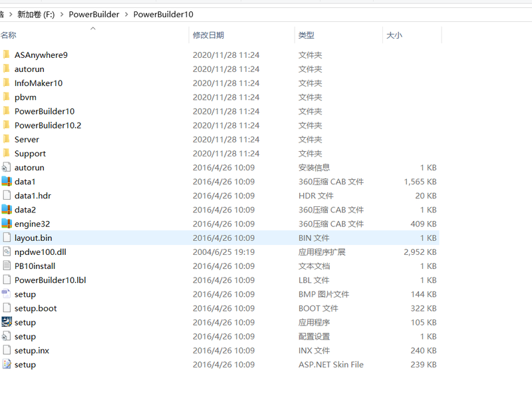Screen dimensions: 532x406
Task: Click the layout.bin file name
Action: coord(33,238)
